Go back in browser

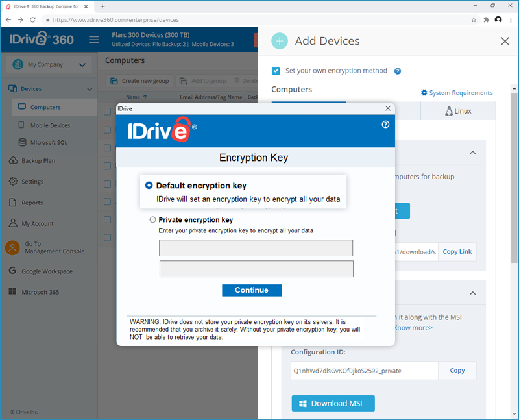click(8, 20)
